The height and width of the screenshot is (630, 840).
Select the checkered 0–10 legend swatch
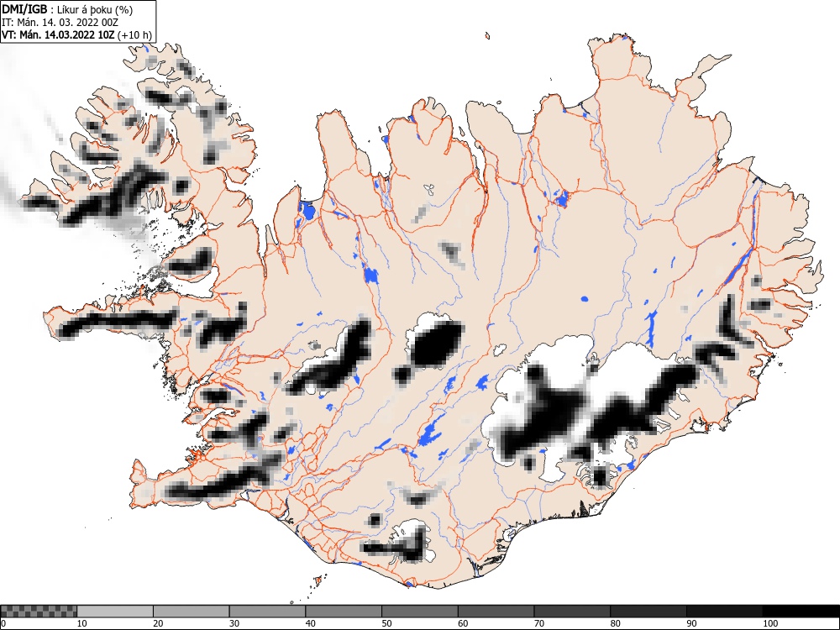click(x=39, y=612)
